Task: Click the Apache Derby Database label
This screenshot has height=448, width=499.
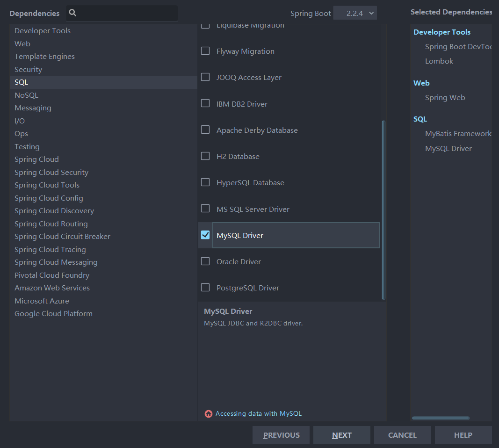Action: tap(257, 130)
